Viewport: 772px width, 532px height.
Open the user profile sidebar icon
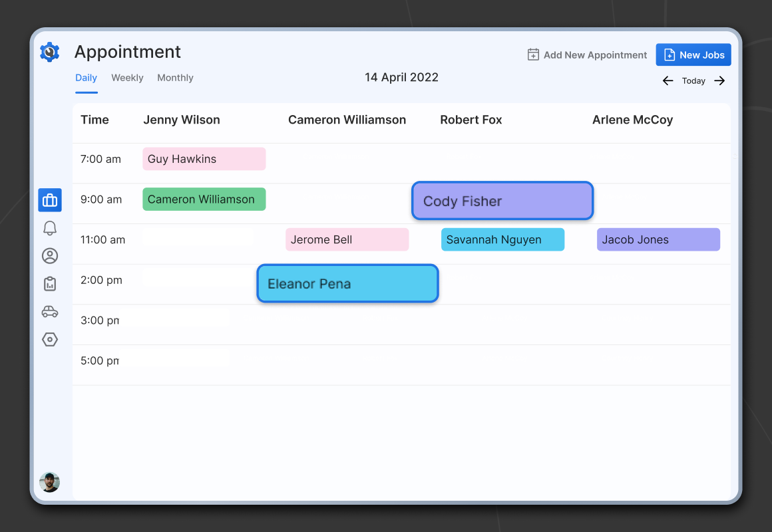pos(50,256)
